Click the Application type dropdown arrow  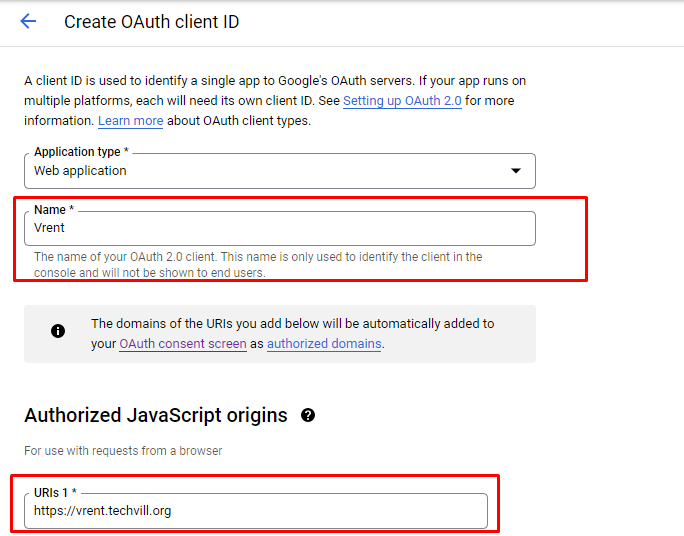[x=516, y=171]
